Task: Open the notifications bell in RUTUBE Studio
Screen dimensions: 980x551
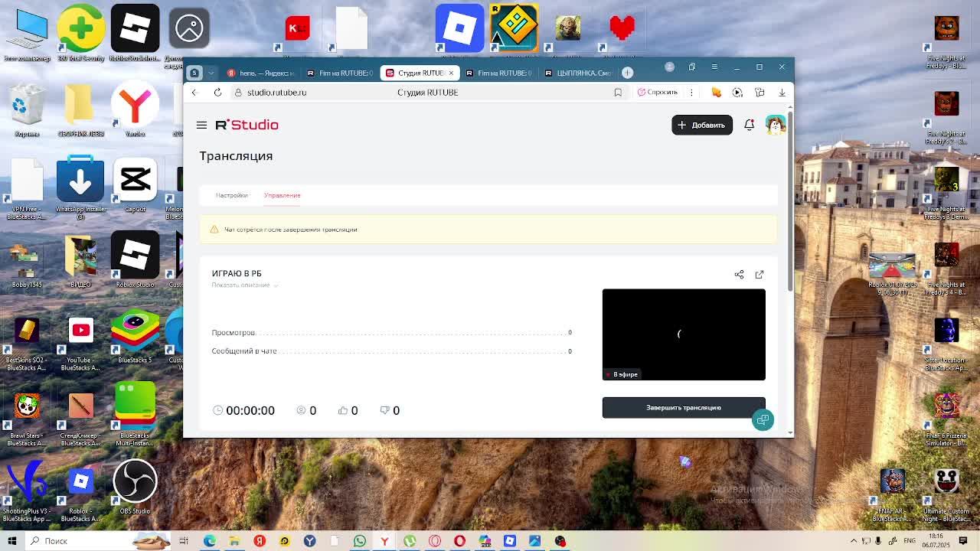Action: [749, 125]
